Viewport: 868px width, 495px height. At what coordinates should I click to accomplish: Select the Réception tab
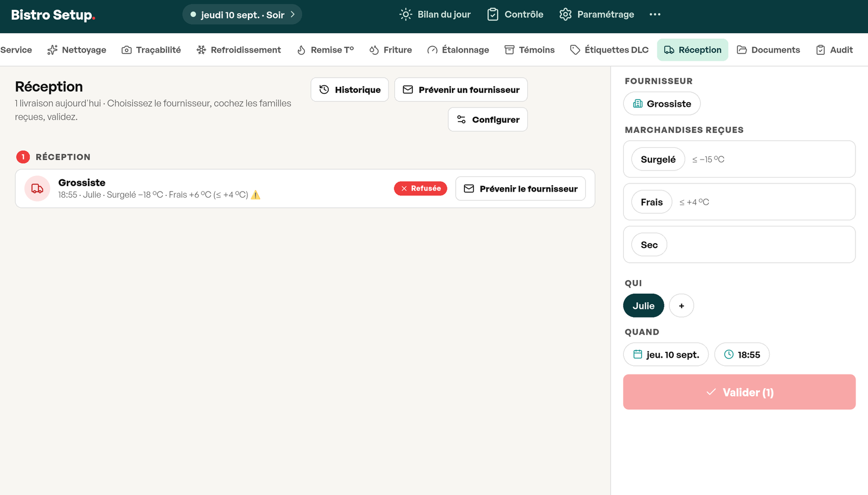(693, 50)
